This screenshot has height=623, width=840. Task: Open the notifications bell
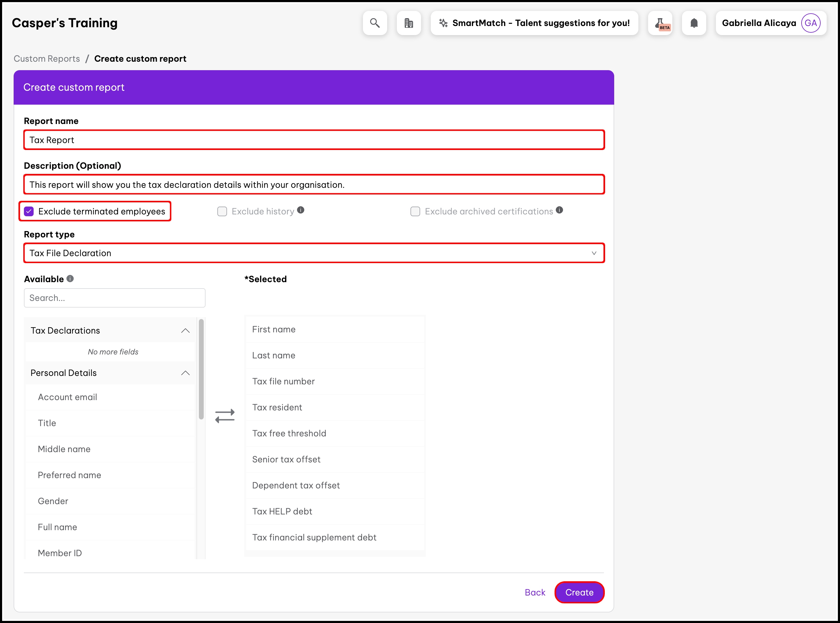click(693, 23)
